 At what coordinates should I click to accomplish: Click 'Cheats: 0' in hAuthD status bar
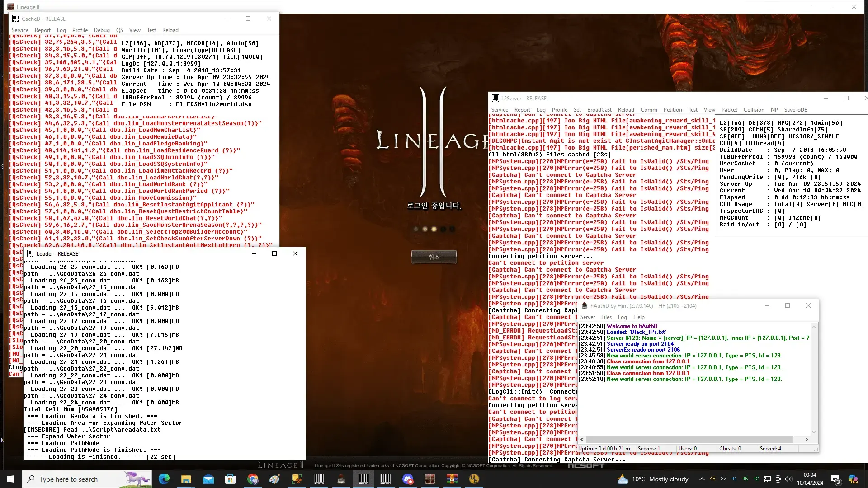tap(730, 449)
